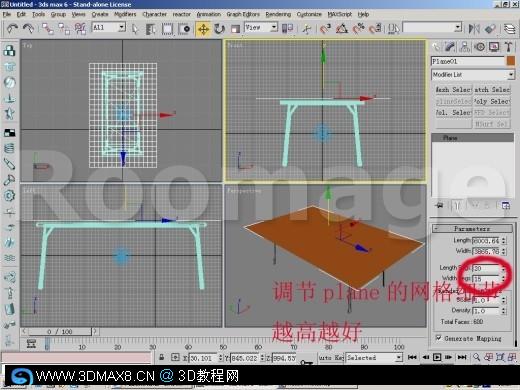Collapse the Parameters rollout

tap(472, 229)
